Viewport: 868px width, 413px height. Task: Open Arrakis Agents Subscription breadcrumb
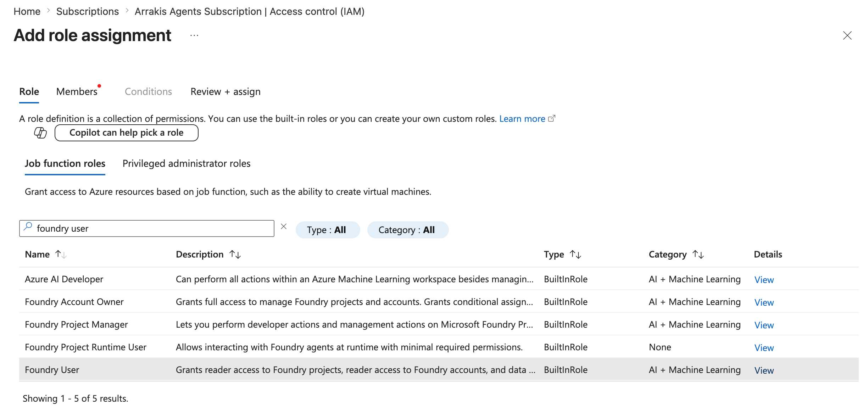click(x=250, y=12)
